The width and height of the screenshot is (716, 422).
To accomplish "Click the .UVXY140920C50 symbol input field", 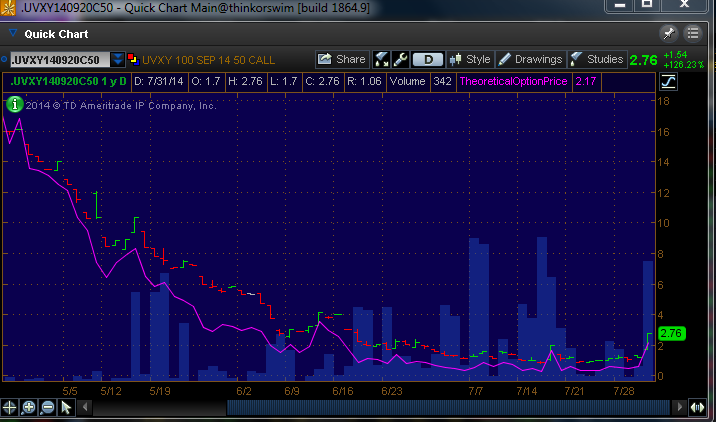I will pos(57,59).
